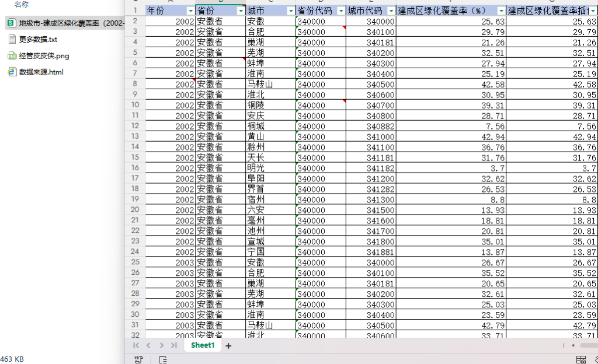This screenshot has width=598, height=364.
Task: Open filter dropdown for 建成区绿化覆盖率（%） column
Action: click(x=502, y=11)
